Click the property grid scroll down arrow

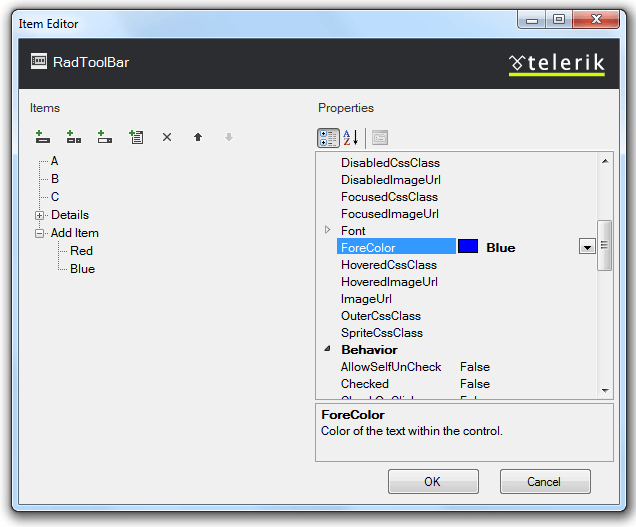(605, 391)
